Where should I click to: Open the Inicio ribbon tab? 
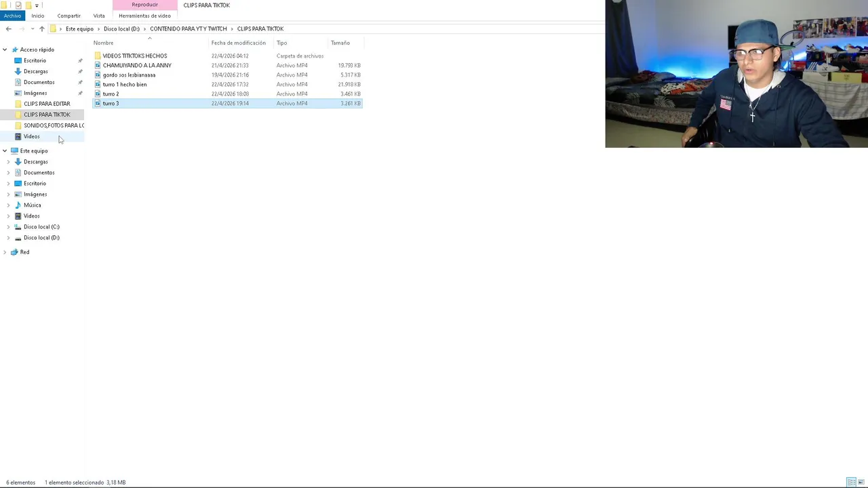pyautogui.click(x=37, y=16)
